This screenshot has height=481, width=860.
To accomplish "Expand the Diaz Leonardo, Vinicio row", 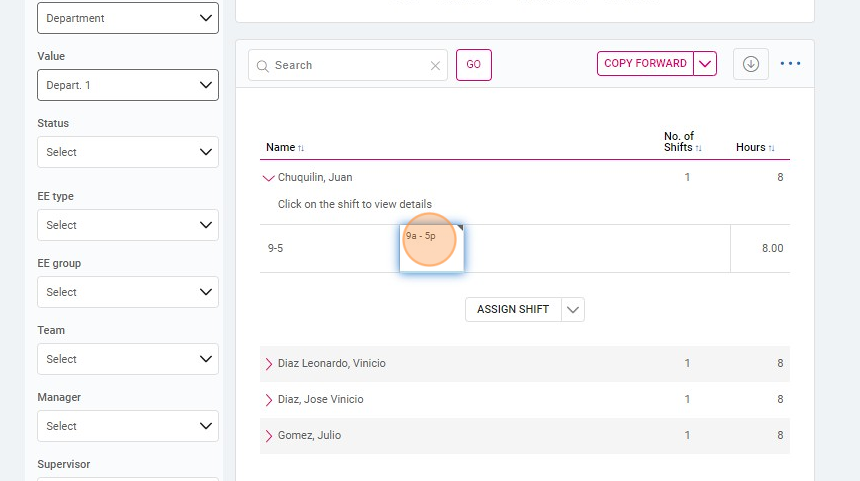I will pos(269,364).
